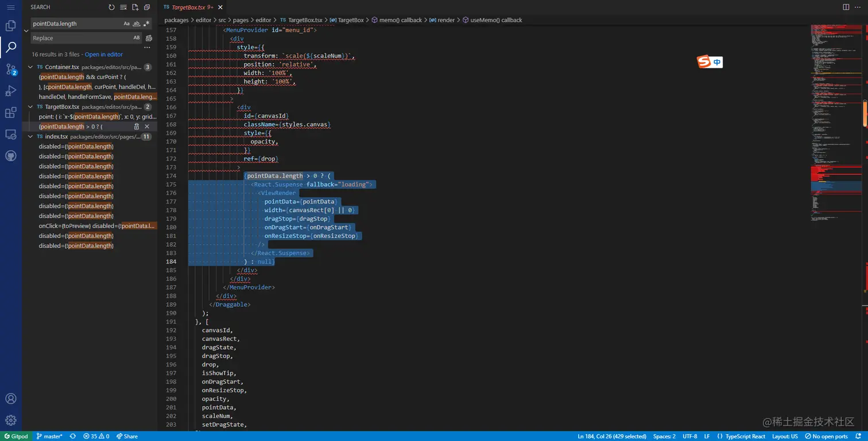This screenshot has width=868, height=441.
Task: Dismiss the highlighted TargetBox search match
Action: tap(147, 126)
